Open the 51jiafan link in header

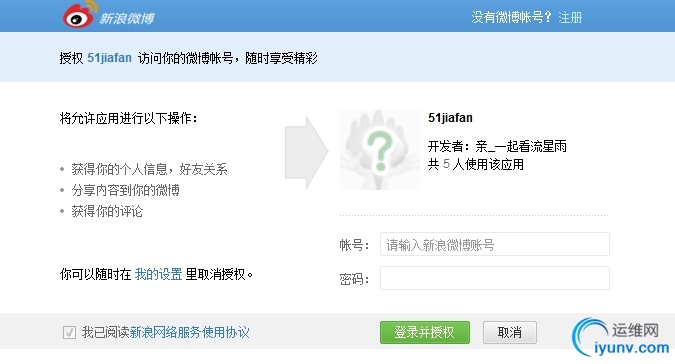(109, 58)
